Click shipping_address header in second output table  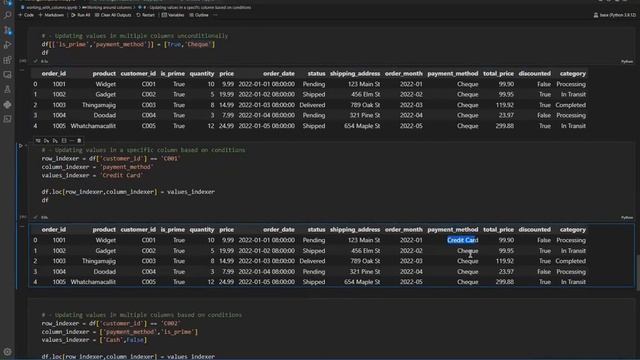point(355,229)
